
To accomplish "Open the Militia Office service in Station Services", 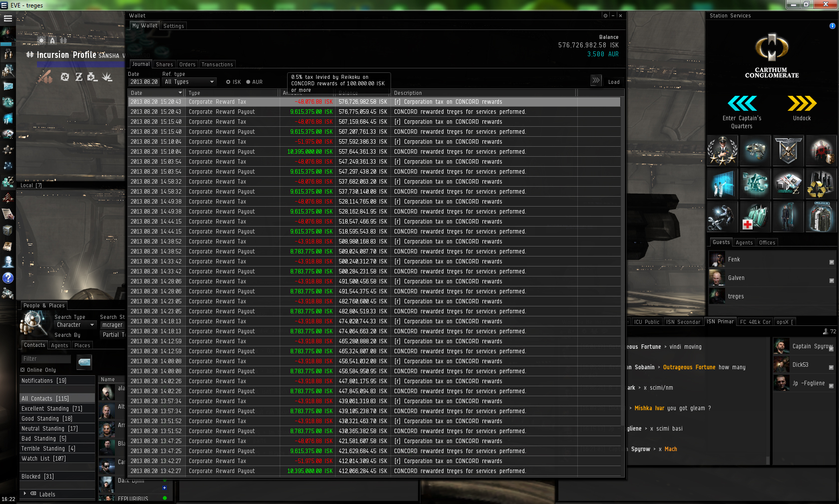I will [722, 150].
